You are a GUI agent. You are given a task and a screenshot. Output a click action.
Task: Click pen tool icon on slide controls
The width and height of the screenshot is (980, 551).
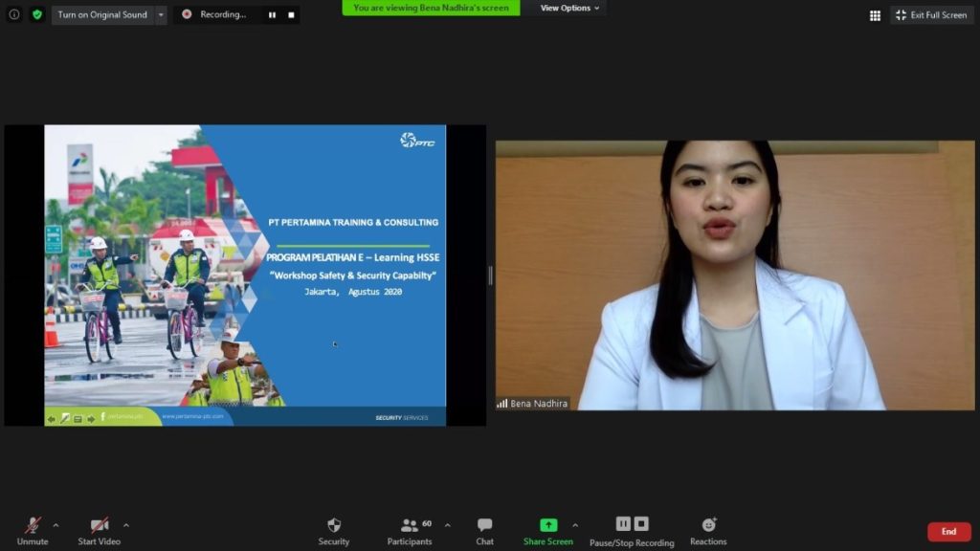tap(65, 419)
